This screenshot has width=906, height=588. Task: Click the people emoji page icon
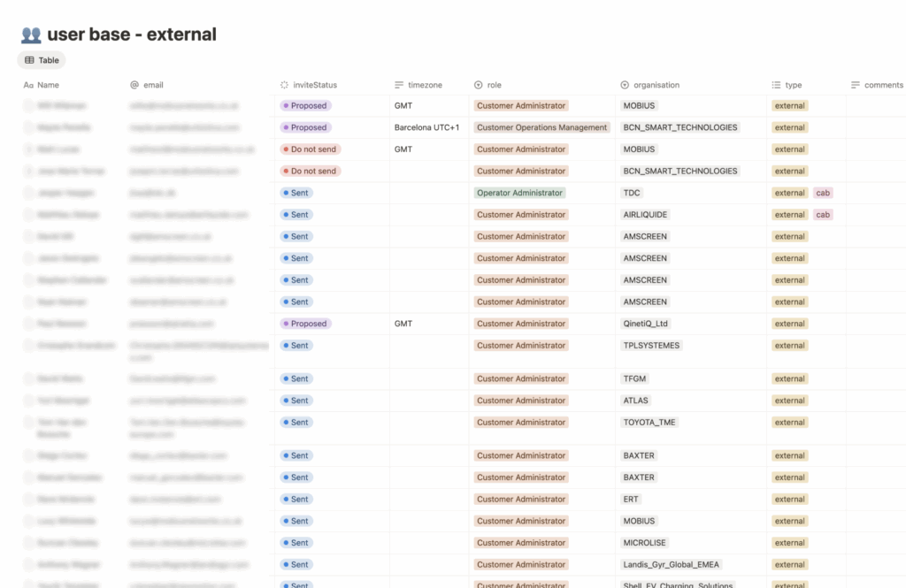click(31, 35)
